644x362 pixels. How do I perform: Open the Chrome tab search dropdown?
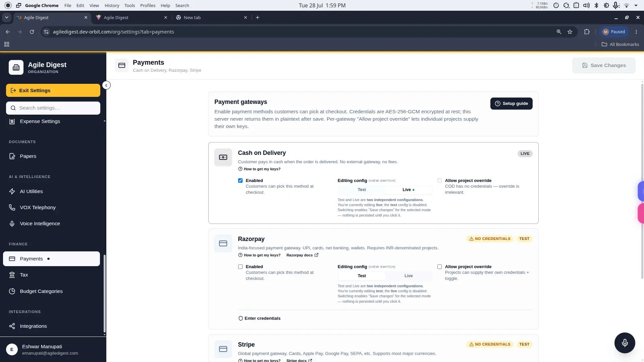click(x=6, y=17)
